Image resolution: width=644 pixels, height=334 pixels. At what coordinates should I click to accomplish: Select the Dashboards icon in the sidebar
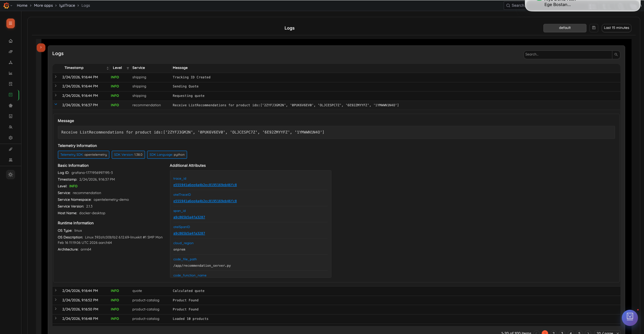click(10, 51)
